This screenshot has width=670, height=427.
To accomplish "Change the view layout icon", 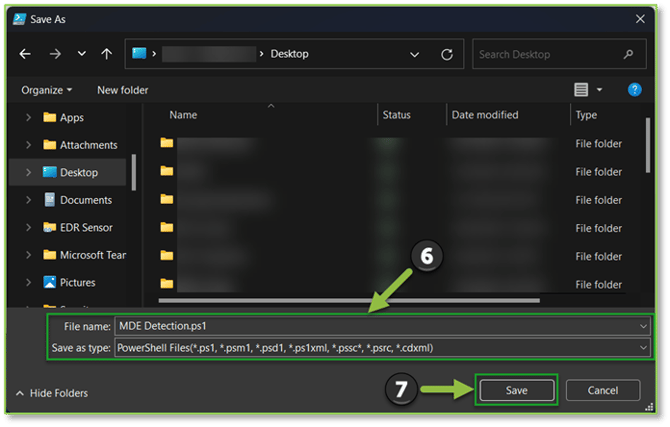I will click(582, 90).
